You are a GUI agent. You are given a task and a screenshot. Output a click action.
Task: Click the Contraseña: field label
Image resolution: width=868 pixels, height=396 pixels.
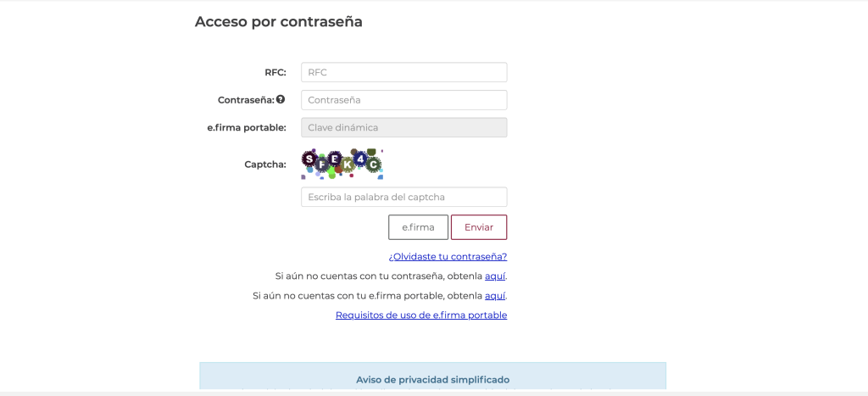click(x=246, y=100)
